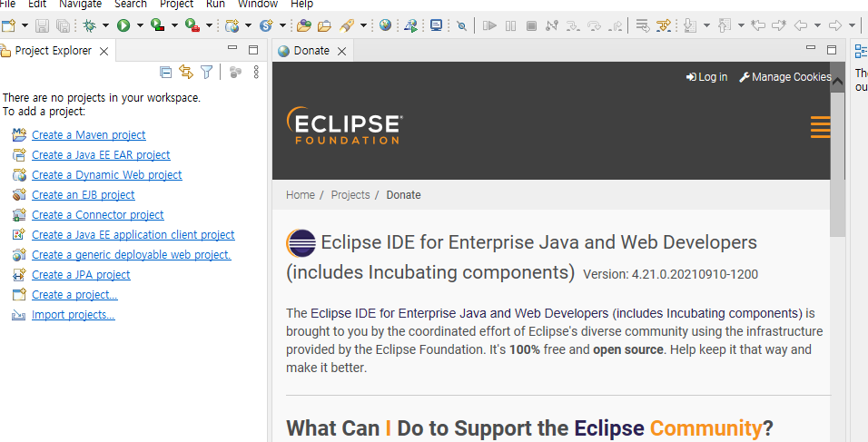Click the Step Return icon
The height and width of the screenshot is (442, 868).
pyautogui.click(x=615, y=25)
